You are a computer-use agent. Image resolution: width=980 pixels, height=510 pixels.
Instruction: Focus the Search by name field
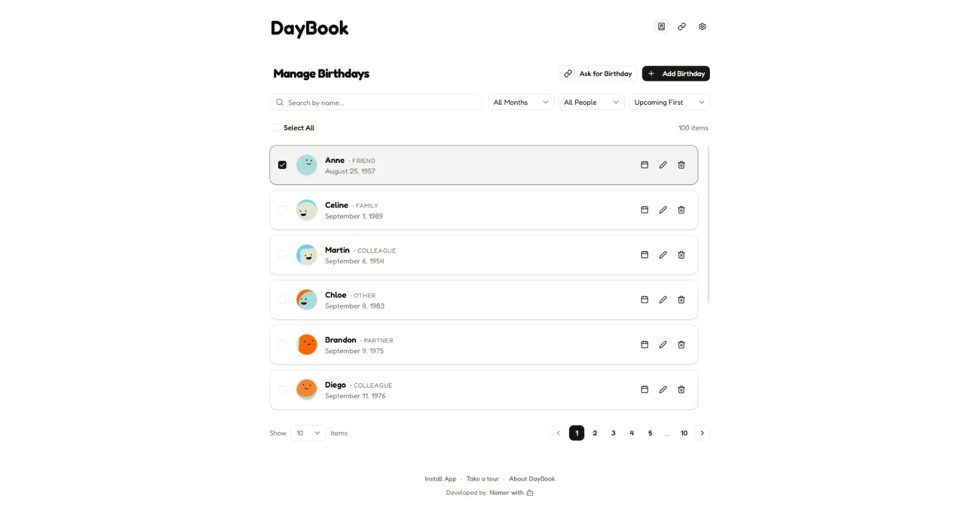point(375,102)
